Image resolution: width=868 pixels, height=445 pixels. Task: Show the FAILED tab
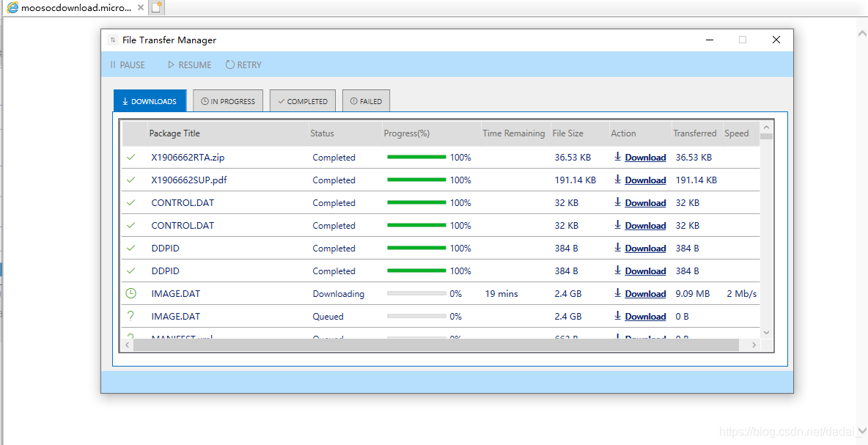pos(367,101)
